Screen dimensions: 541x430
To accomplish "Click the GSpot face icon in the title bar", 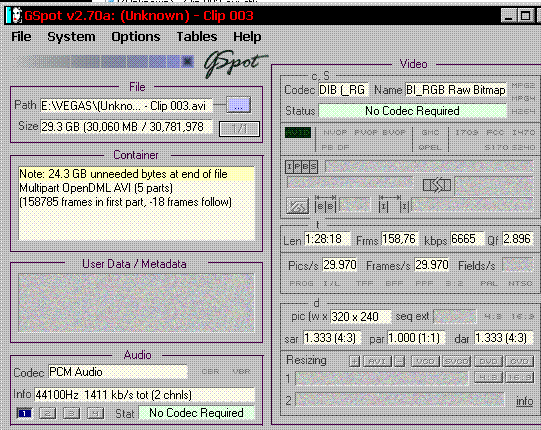I will tap(14, 16).
